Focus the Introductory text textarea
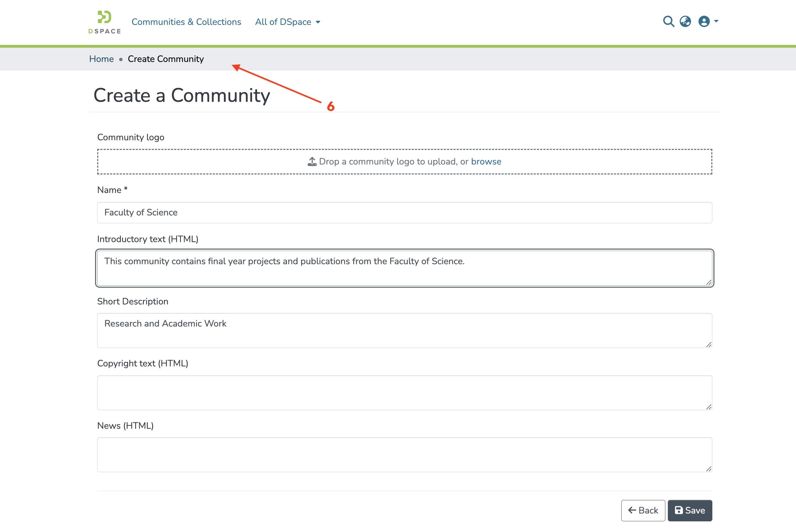This screenshot has width=796, height=532. 404,268
